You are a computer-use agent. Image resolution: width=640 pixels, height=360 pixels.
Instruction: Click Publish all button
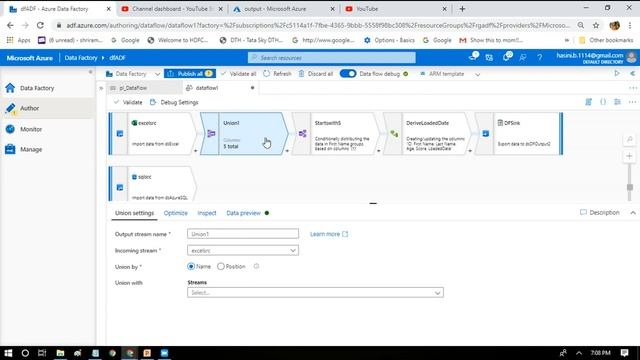tap(190, 73)
